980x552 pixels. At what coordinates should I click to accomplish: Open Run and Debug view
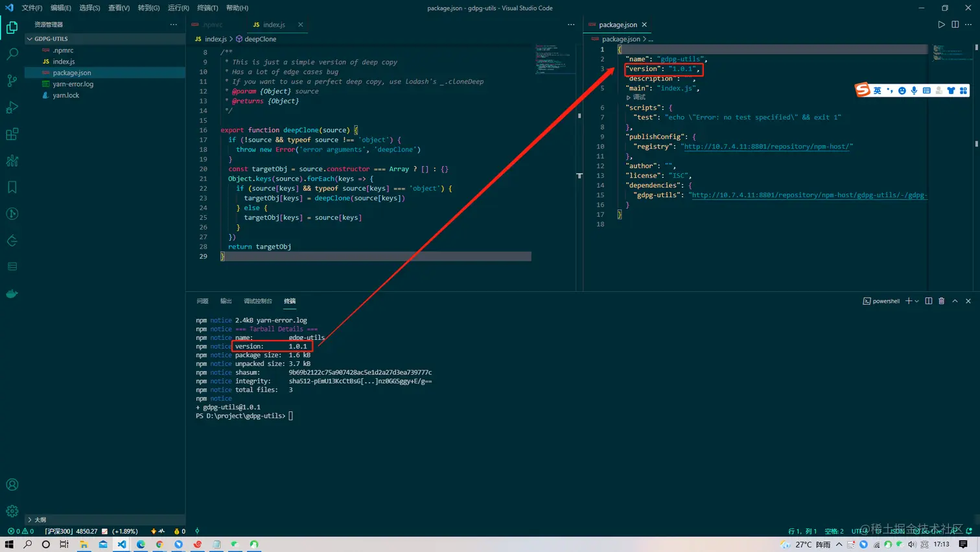click(x=12, y=107)
